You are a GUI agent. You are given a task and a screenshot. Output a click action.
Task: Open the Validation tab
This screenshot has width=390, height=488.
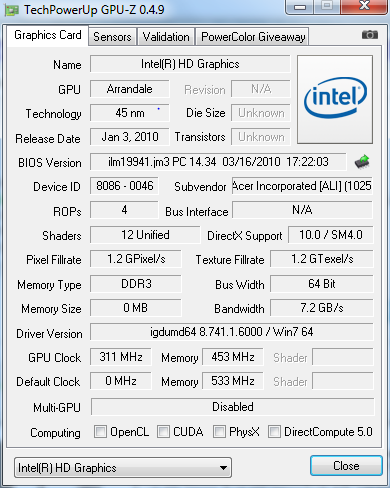(166, 37)
